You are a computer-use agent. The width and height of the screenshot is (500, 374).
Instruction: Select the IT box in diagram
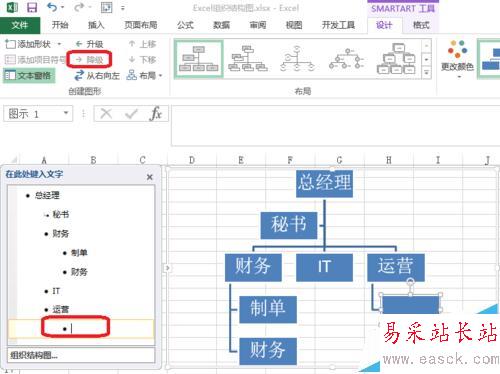324,267
